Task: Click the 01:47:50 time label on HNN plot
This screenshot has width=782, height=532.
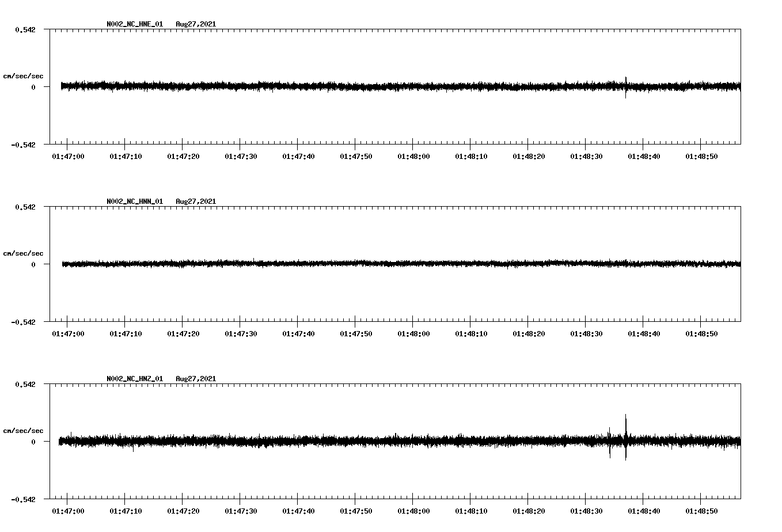Action: point(356,333)
